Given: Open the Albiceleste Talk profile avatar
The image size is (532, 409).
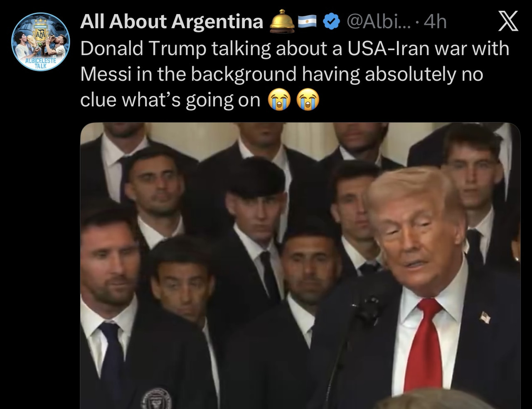Looking at the screenshot, I should point(40,42).
